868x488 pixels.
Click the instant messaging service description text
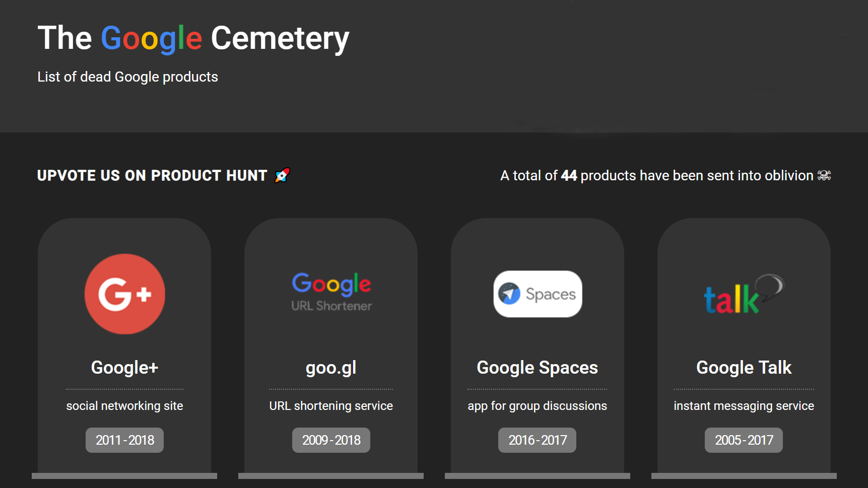coord(744,405)
